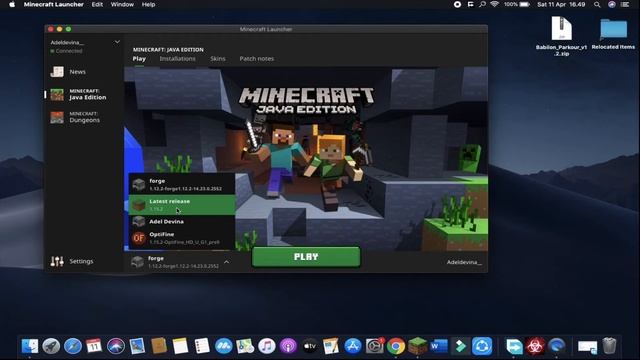Expand the Adeldevina_ account dropdown arrow
Viewport: 640px width, 360px height.
point(117,42)
